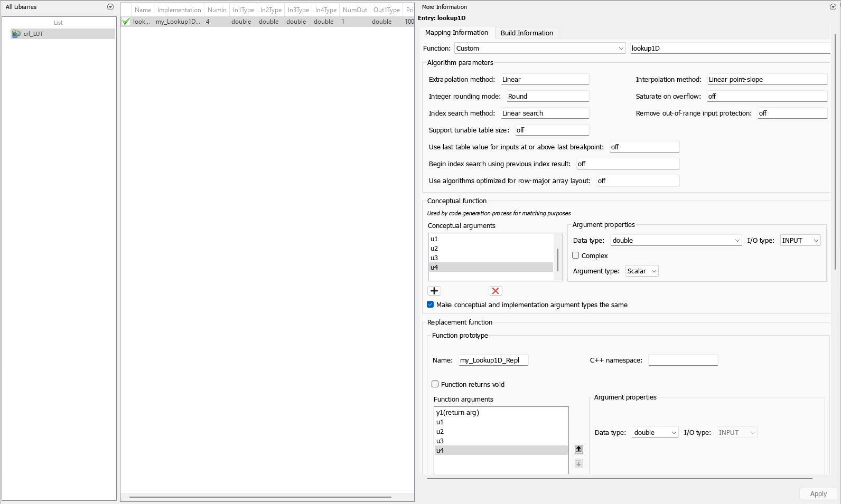This screenshot has width=841, height=504.
Task: Sort table by the Implementation column header
Action: [179, 10]
